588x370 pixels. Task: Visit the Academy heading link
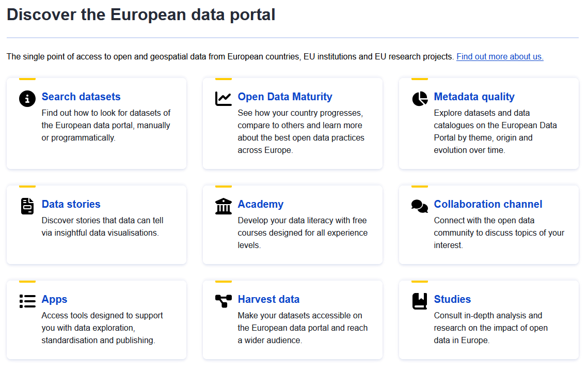pos(261,204)
